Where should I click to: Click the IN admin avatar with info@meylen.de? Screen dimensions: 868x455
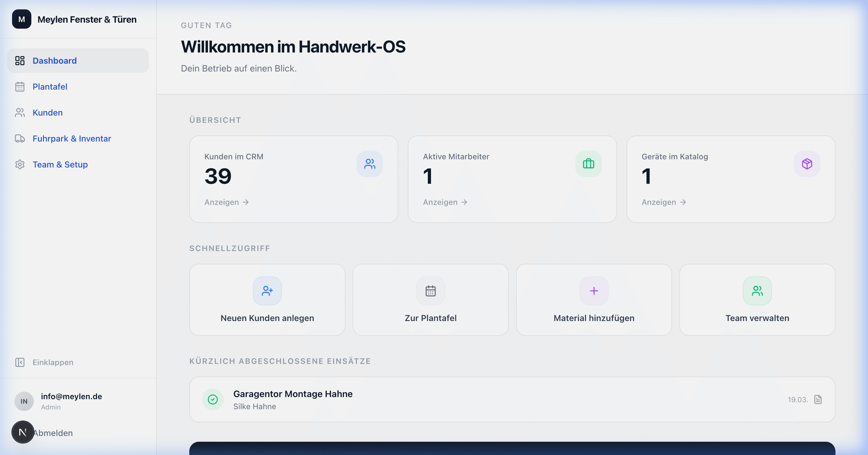coord(24,401)
